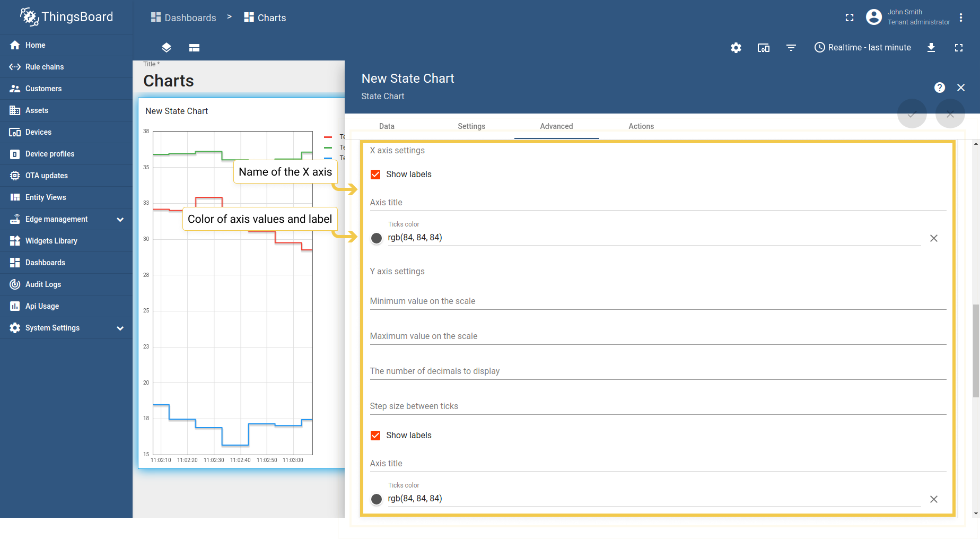The image size is (980, 539).
Task: Go to Dashboards breadcrumb link
Action: [183, 18]
